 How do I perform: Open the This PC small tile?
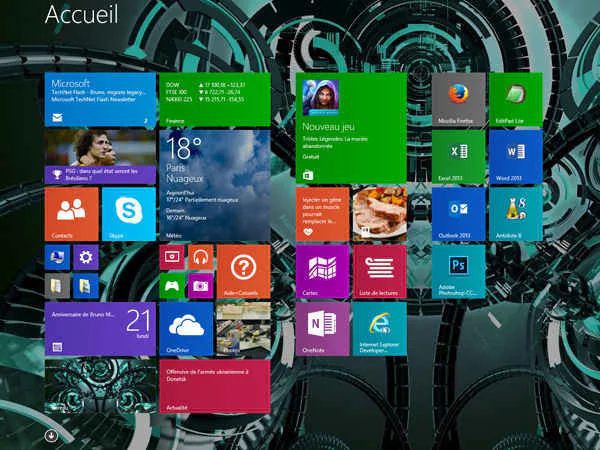pos(57,258)
